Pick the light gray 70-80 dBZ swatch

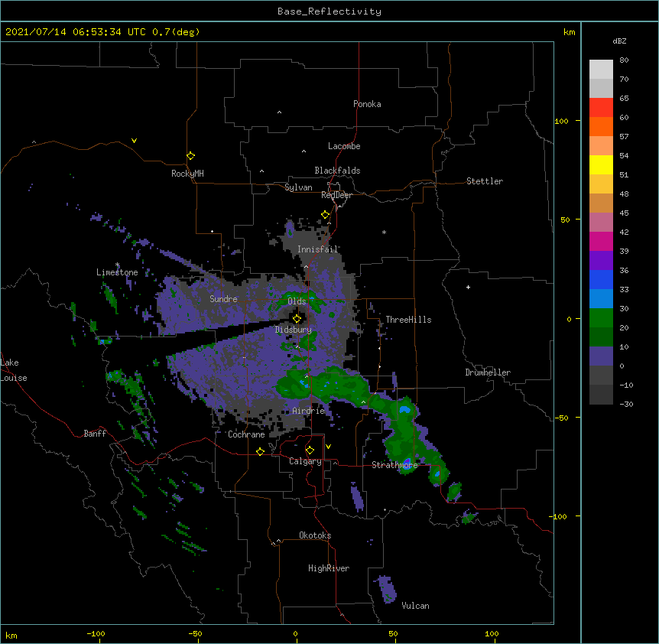pos(601,70)
